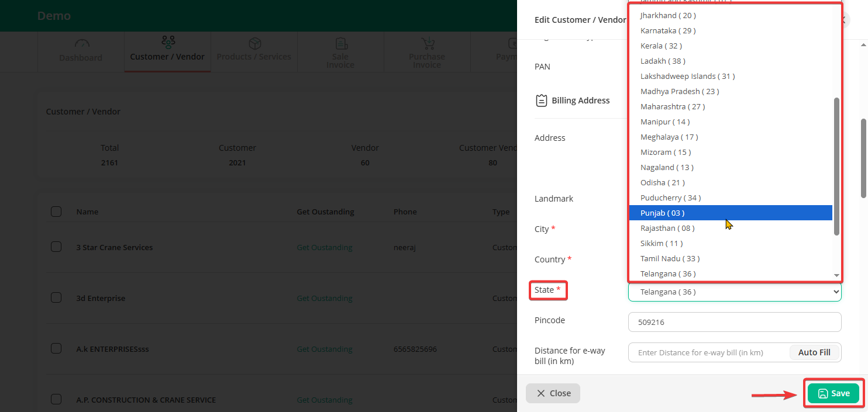Choose Kerala ( 32 ) from the state list
Image resolution: width=868 pixels, height=412 pixels.
(731, 46)
